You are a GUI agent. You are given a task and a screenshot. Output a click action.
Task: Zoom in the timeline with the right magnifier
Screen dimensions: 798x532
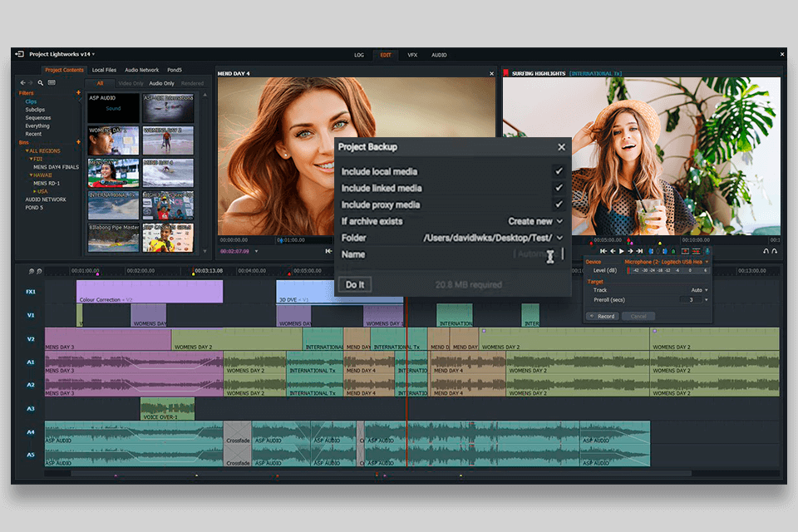(39, 271)
